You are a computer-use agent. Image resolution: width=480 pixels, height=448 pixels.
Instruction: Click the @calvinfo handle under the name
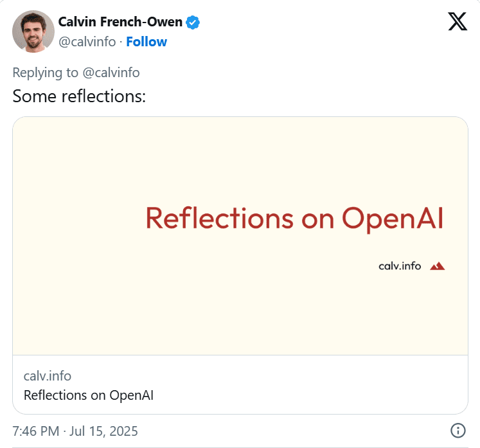87,42
